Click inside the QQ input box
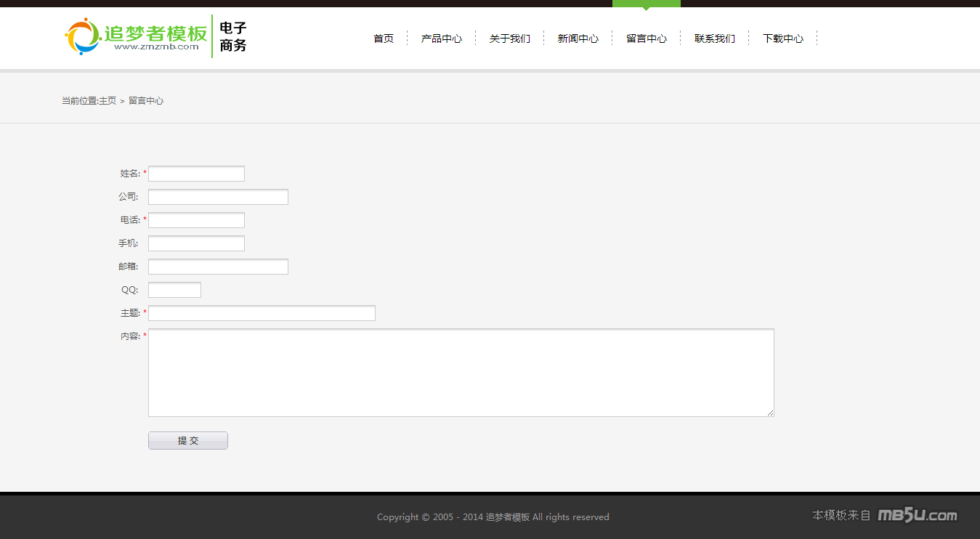This screenshot has height=539, width=980. (x=174, y=290)
